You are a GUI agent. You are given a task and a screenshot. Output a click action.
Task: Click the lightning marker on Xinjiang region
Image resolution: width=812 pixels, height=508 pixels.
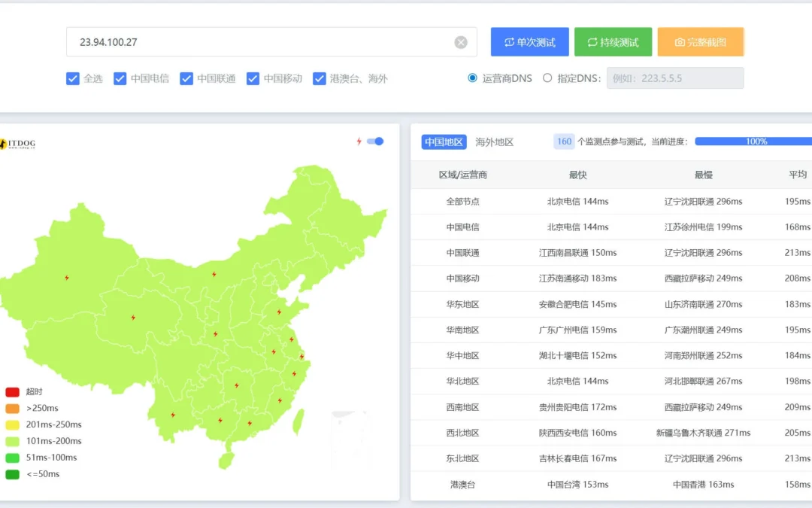(x=67, y=278)
